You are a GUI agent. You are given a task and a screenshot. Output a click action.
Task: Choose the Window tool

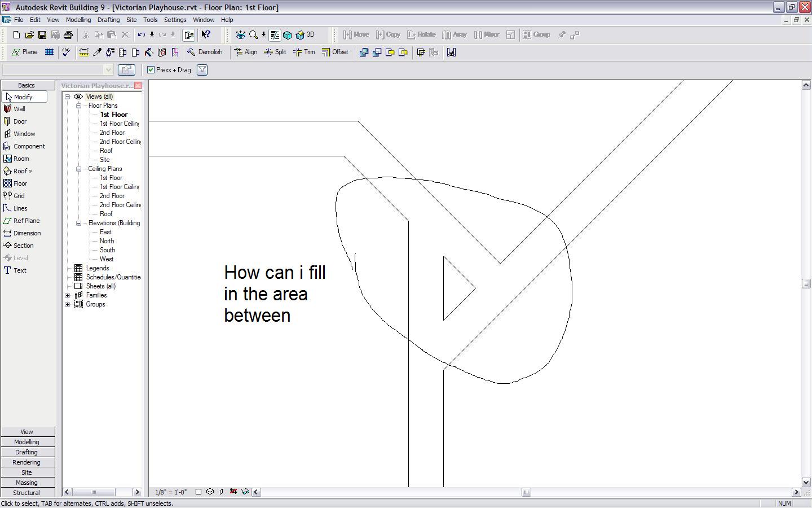click(x=24, y=134)
